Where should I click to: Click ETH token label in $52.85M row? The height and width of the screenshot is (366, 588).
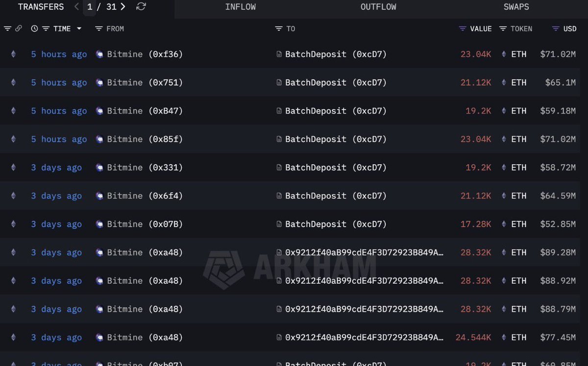click(519, 224)
